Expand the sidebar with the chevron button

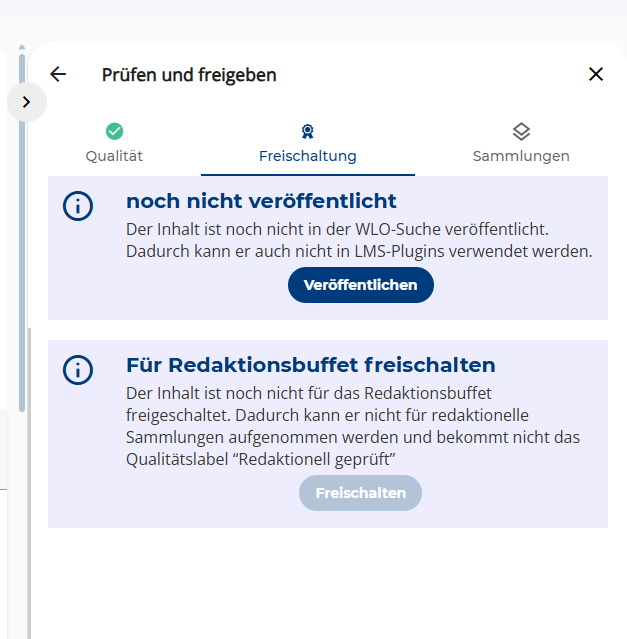point(27,102)
